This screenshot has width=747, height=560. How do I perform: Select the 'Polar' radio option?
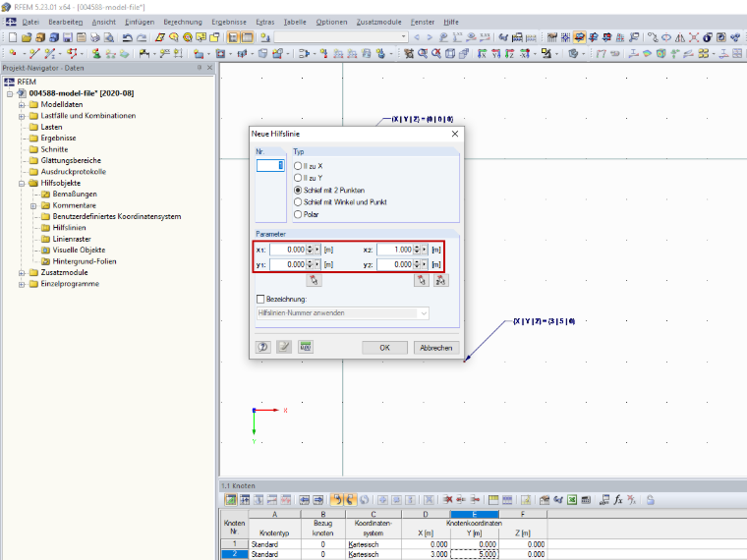[298, 214]
